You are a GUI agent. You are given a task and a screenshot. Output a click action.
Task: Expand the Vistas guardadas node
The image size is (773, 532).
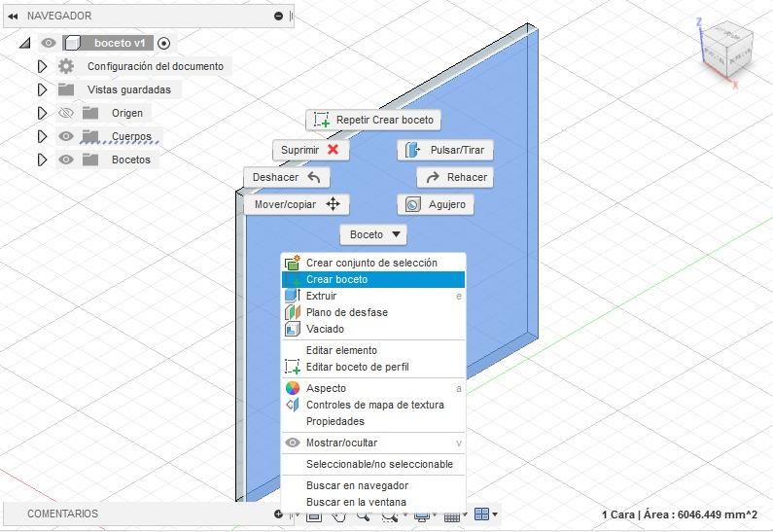pos(43,89)
